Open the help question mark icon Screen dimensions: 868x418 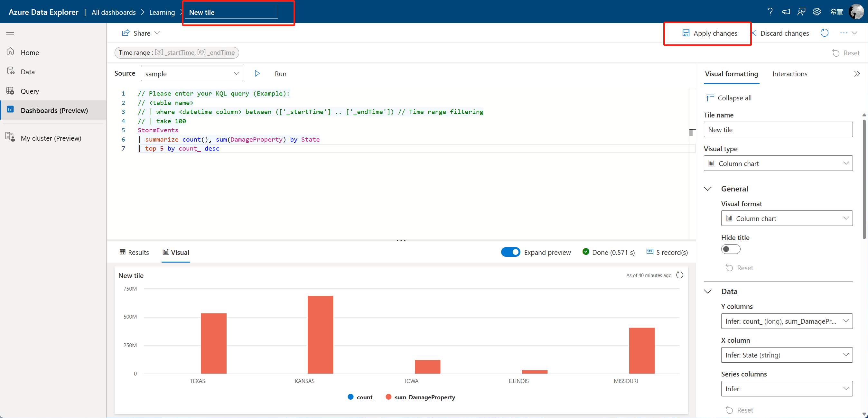coord(770,12)
